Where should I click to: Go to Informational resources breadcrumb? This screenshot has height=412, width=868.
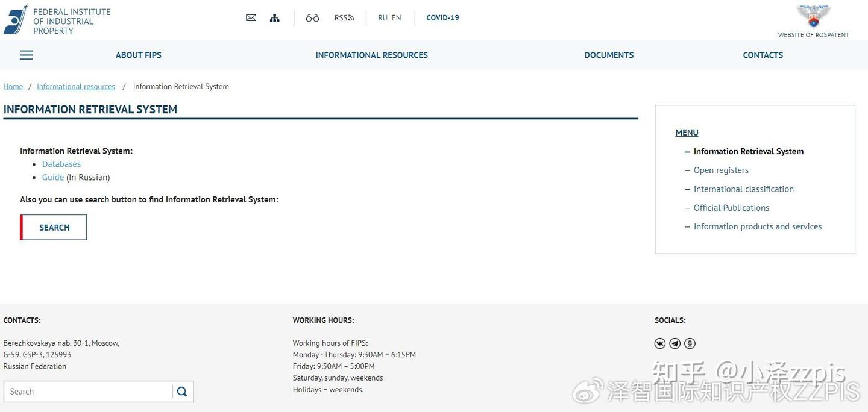coord(76,87)
